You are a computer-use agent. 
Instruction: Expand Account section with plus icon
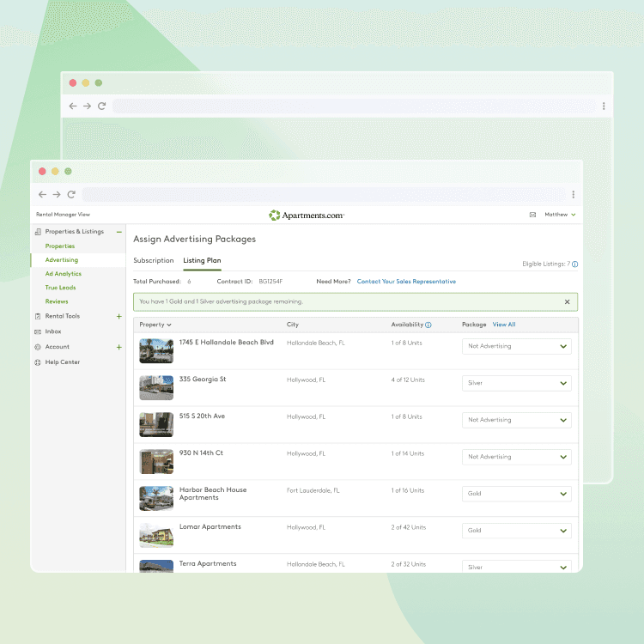pyautogui.click(x=119, y=347)
